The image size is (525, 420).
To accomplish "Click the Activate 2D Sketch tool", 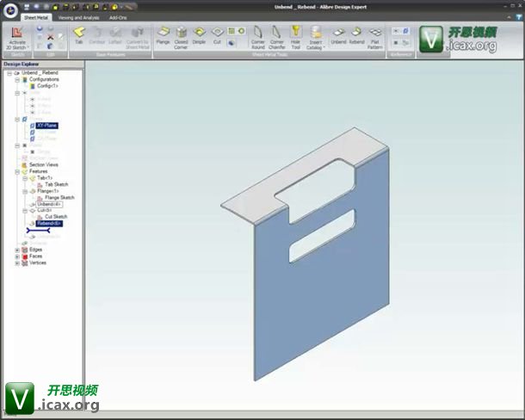I will click(x=17, y=36).
